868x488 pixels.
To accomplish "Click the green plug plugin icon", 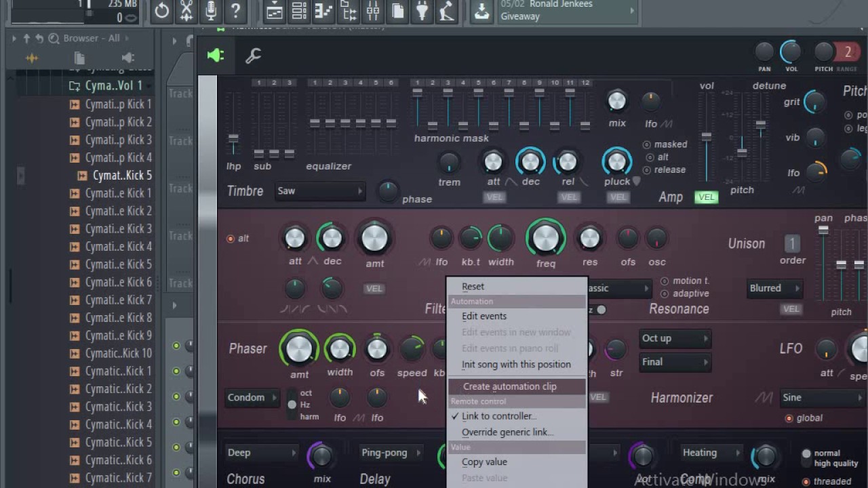I will tap(216, 56).
